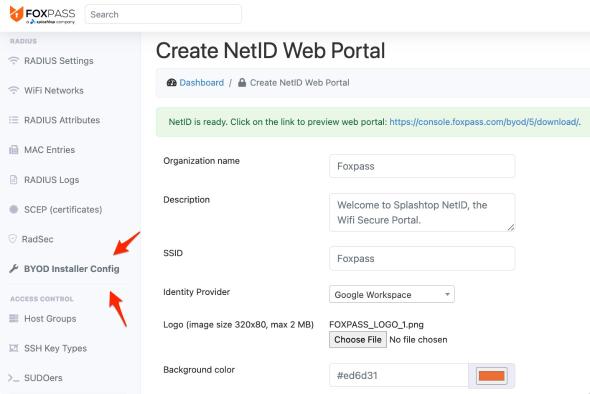Click the RADIUS Attributes list icon
Screen dimensions: 590x394
click(14, 120)
